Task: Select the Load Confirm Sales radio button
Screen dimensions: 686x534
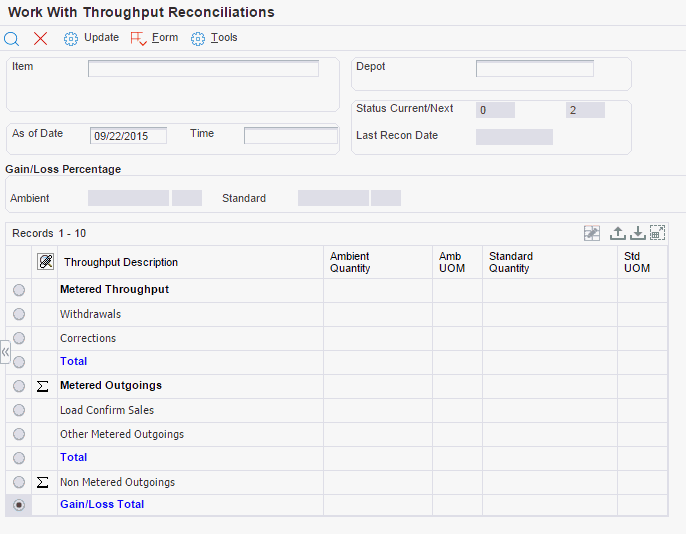Action: 18,410
